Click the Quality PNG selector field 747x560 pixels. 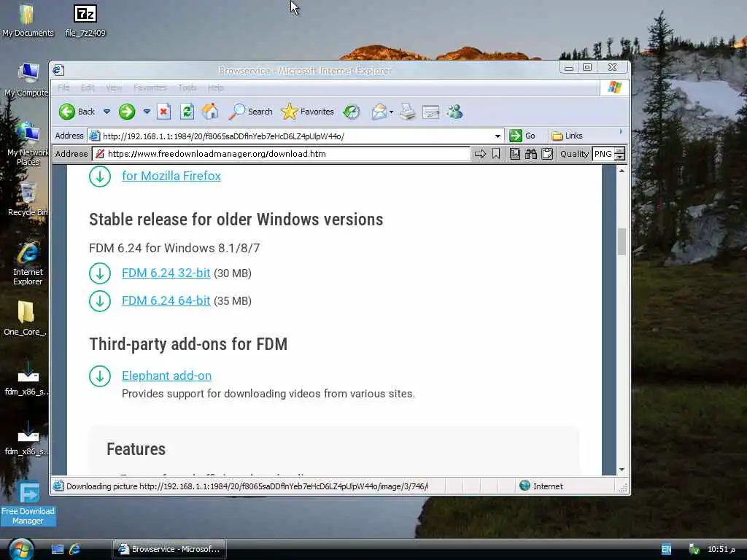coord(603,154)
